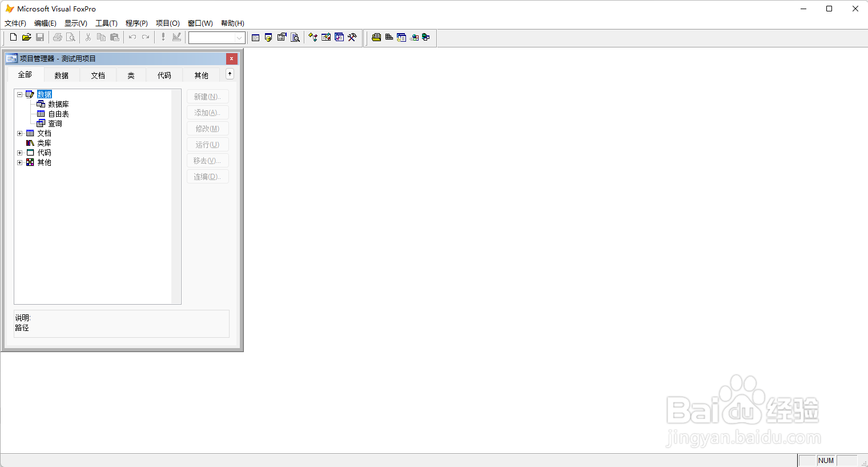Select the 查询 tree item
Viewport: 868px width, 467px height.
pos(55,123)
